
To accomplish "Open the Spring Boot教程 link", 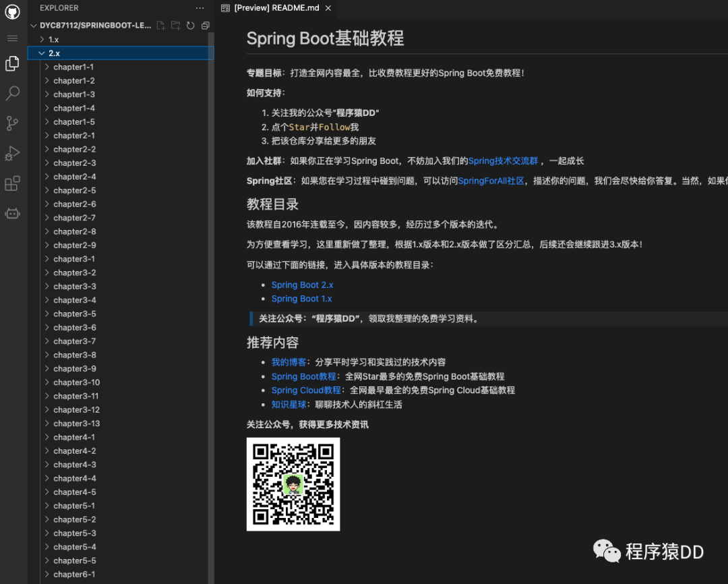I will click(x=303, y=376).
